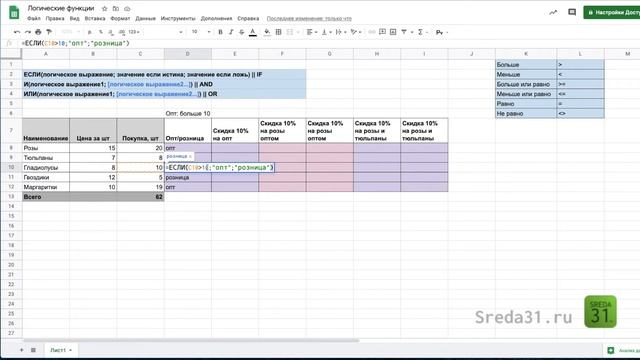Open the input tools Ру dropdown
The width and height of the screenshot is (640, 360).
pos(442,32)
